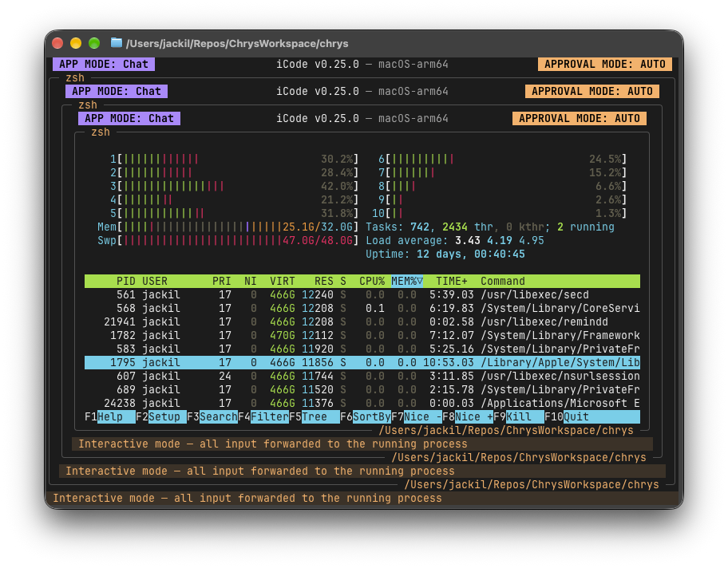This screenshot has height=568, width=728.
Task: Click the CPU% value 0.1 for process 568
Action: point(375,308)
